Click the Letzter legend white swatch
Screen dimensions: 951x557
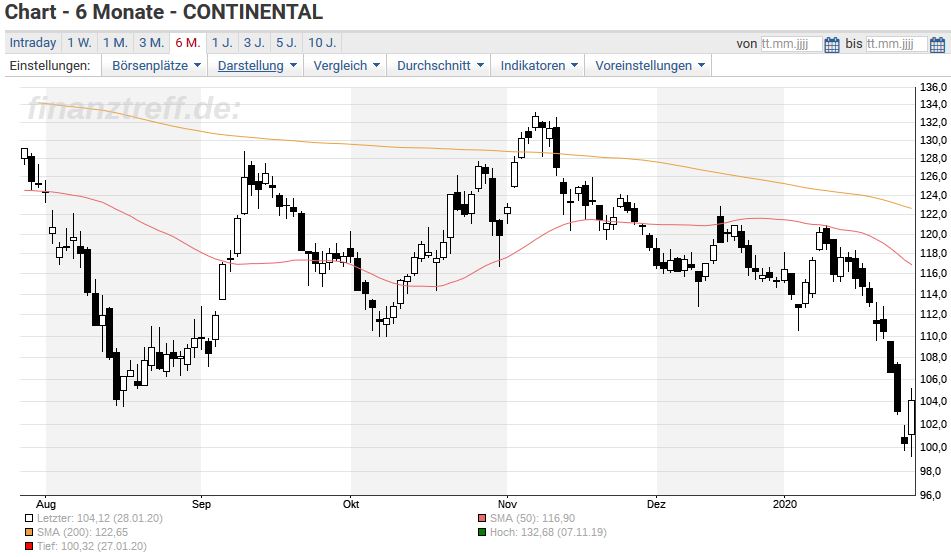[x=29, y=519]
